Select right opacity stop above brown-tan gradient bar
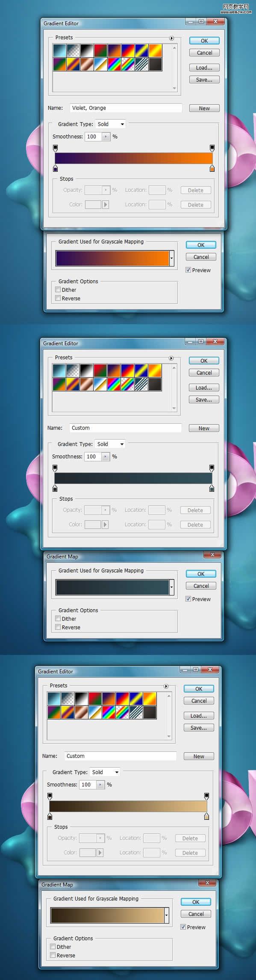The image size is (256, 980). [x=206, y=796]
